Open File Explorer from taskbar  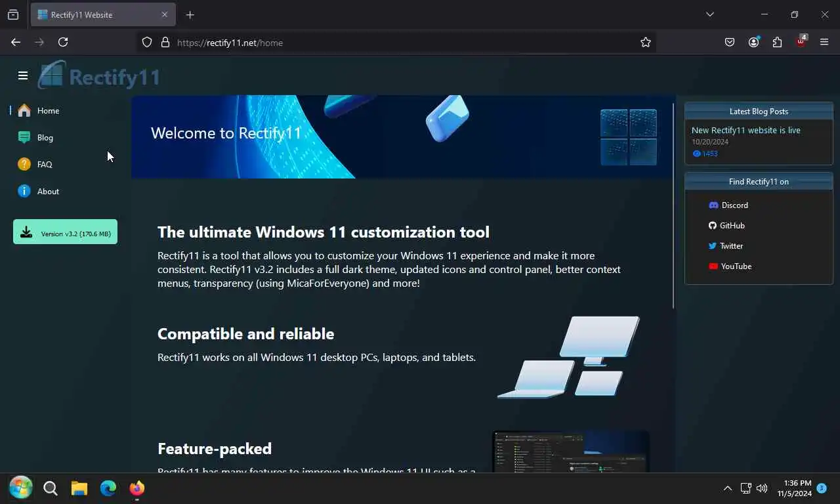(79, 488)
